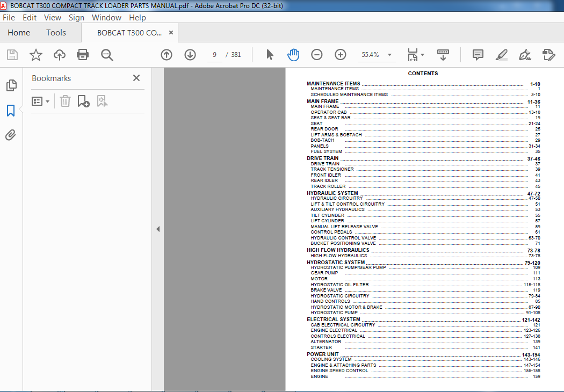Click BUCKET POSITIONING VALVE entry
Image resolution: width=564 pixels, height=392 pixels.
coord(343,243)
